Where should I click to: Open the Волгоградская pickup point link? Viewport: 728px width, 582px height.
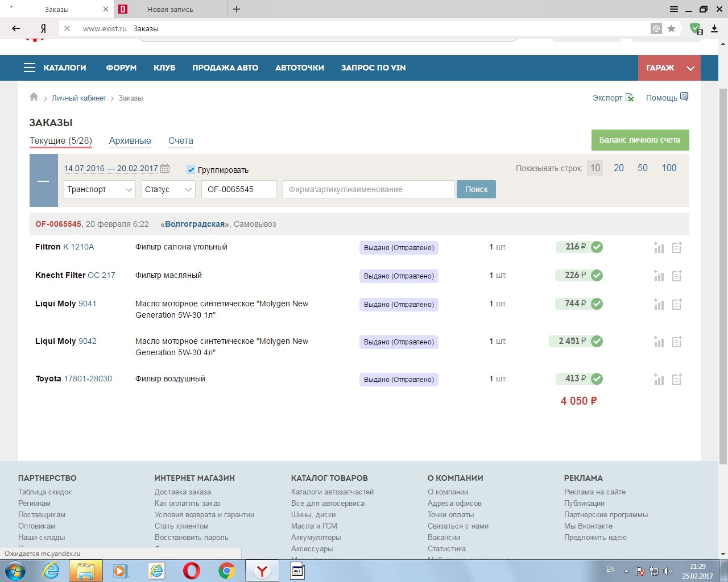(195, 224)
